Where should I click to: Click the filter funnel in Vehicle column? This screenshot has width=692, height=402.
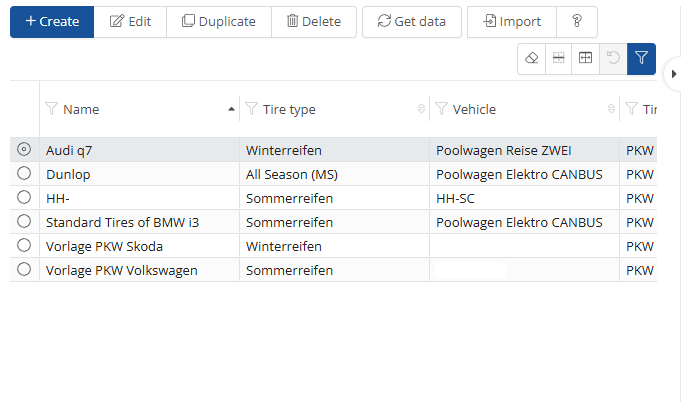coord(442,109)
